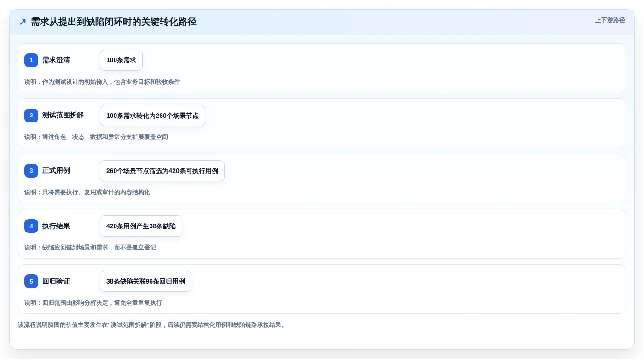Click the 回归验证 step title
This screenshot has width=644, height=359.
[x=56, y=281]
